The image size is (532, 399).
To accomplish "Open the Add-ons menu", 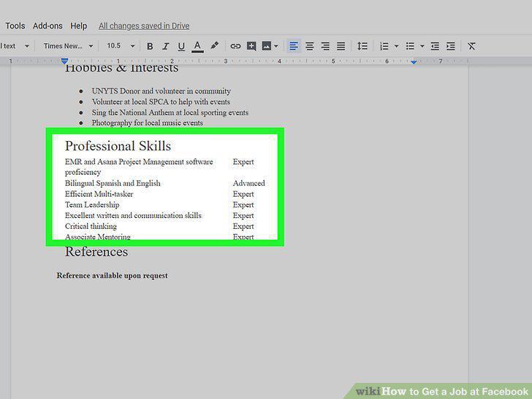I will pos(47,26).
